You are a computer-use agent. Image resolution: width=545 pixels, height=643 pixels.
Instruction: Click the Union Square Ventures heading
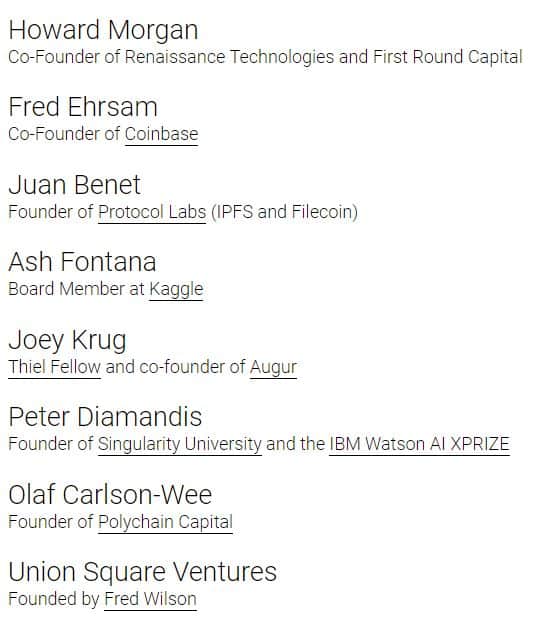(142, 572)
